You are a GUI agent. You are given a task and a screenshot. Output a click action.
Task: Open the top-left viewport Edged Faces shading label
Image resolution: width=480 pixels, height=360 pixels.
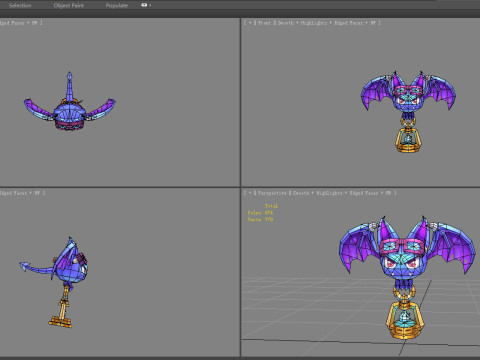pyautogui.click(x=12, y=23)
